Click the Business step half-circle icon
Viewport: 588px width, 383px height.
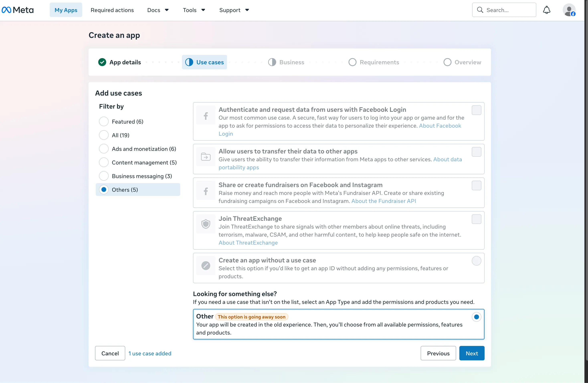(x=272, y=62)
